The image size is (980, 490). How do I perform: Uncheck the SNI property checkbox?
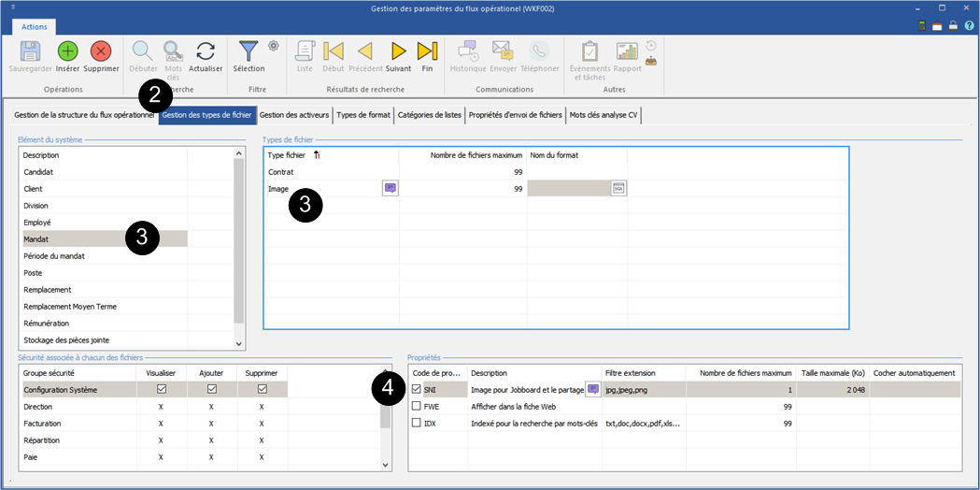[x=417, y=389]
